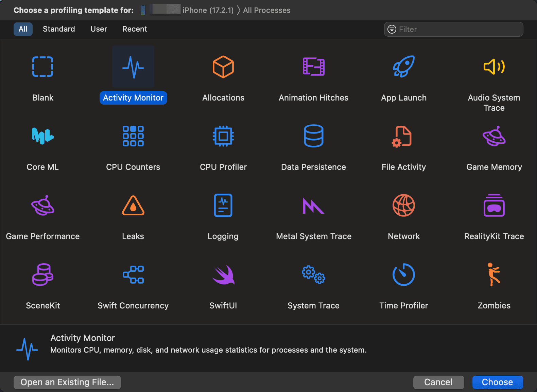Show the Recent templates tab
This screenshot has width=537, height=392.
click(x=135, y=29)
